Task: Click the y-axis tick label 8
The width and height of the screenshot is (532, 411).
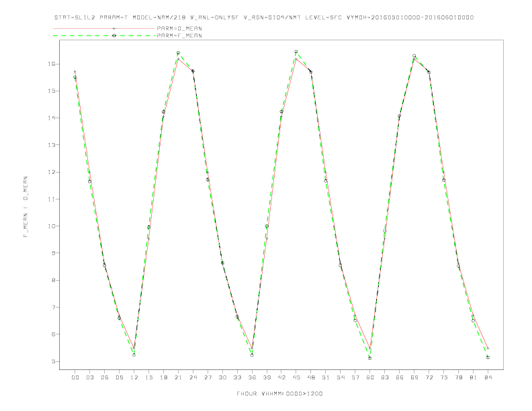Action: (x=53, y=280)
